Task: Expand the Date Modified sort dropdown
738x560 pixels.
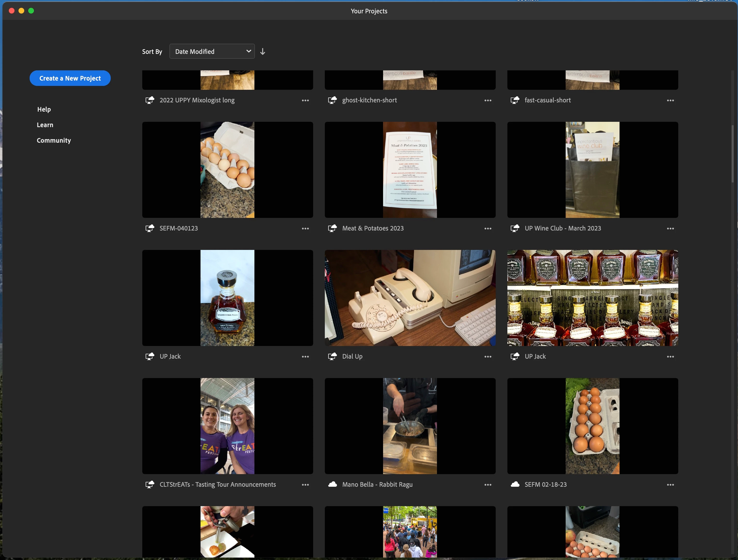Action: (212, 51)
